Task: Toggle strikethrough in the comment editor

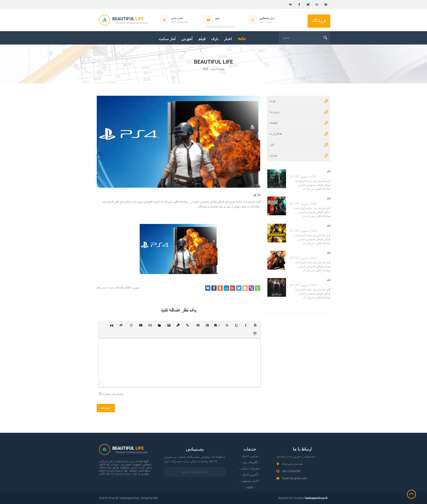Action: (x=227, y=325)
